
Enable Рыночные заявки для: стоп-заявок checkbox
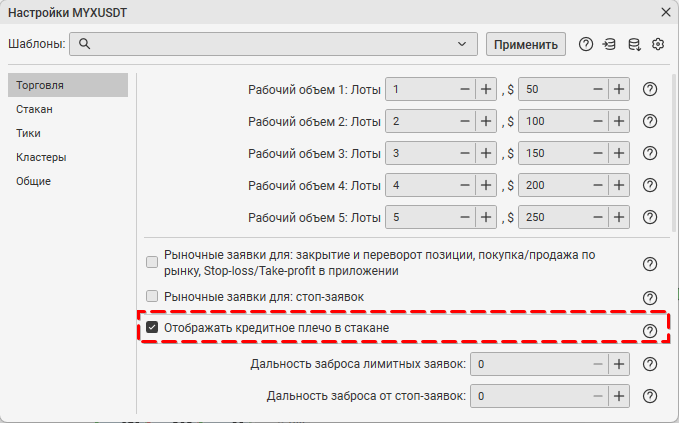(152, 296)
